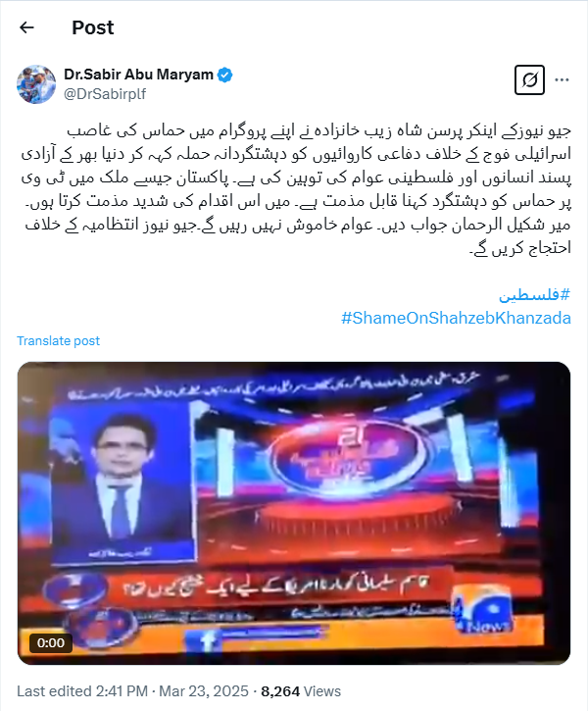This screenshot has height=711, width=588.
Task: Click the Urdu post text body
Action: 296,189
